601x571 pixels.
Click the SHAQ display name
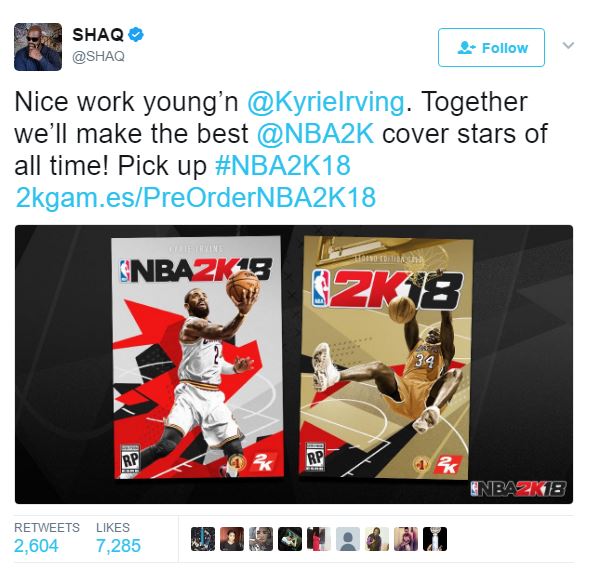98,35
